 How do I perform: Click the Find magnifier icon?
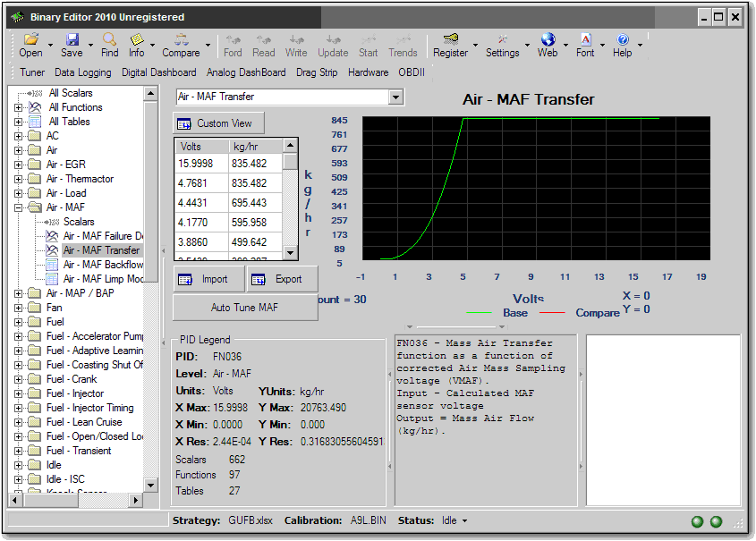(x=109, y=39)
